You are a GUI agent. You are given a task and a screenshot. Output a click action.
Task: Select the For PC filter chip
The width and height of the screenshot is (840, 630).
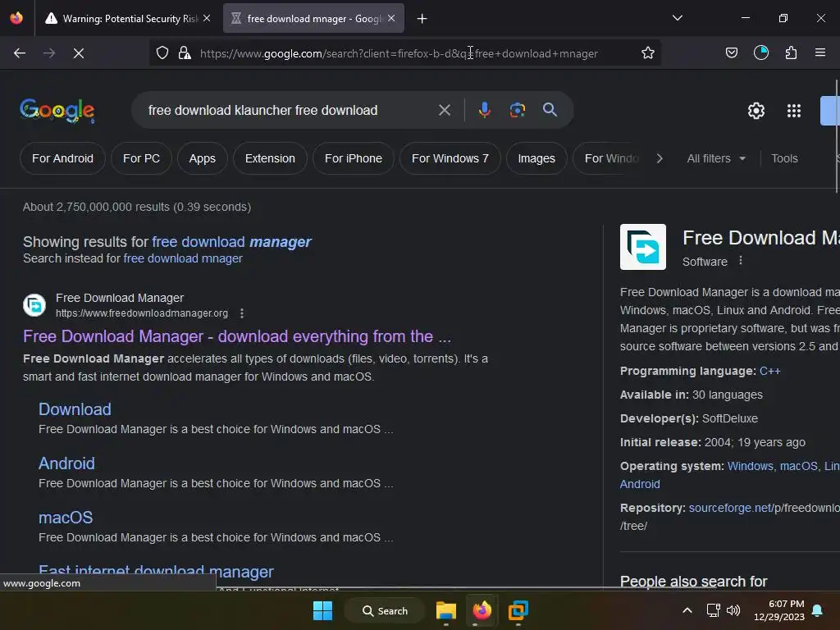point(141,158)
